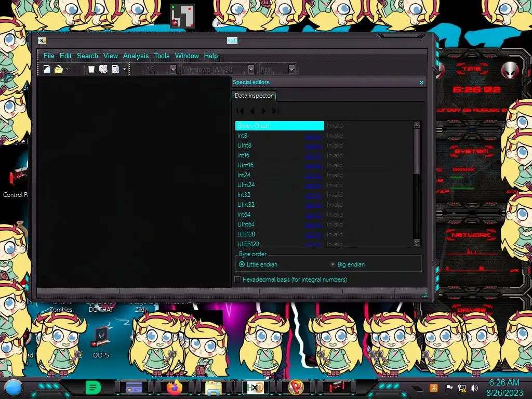The height and width of the screenshot is (399, 532).
Task: Click the go to link beside UInt32
Action: pyautogui.click(x=313, y=205)
